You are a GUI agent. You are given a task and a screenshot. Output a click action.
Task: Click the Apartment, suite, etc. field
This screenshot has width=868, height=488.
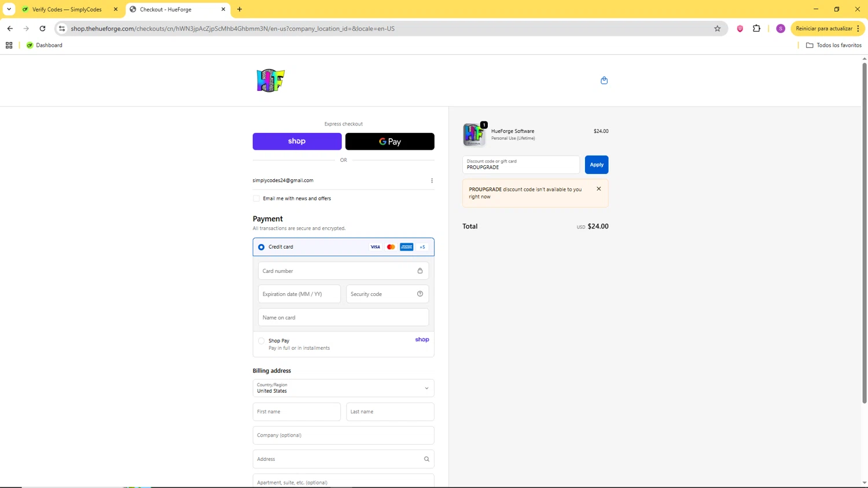tap(344, 481)
